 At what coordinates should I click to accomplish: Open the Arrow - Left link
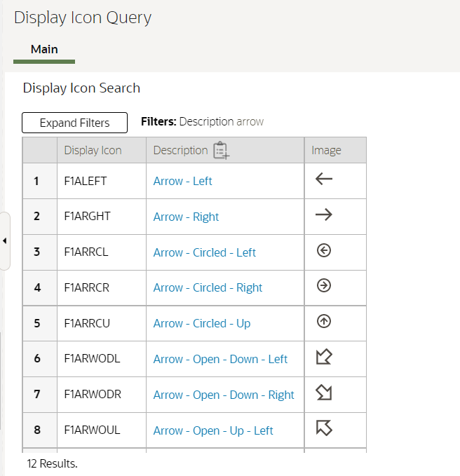182,181
